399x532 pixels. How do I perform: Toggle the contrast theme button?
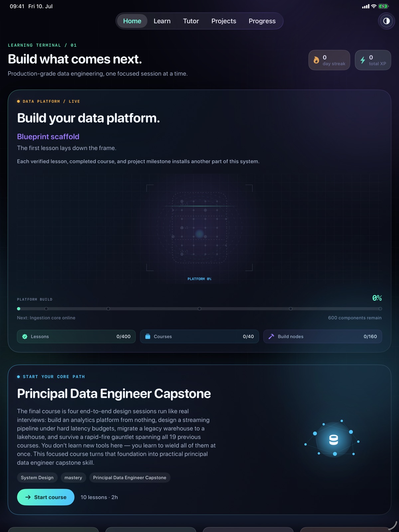pos(386,21)
